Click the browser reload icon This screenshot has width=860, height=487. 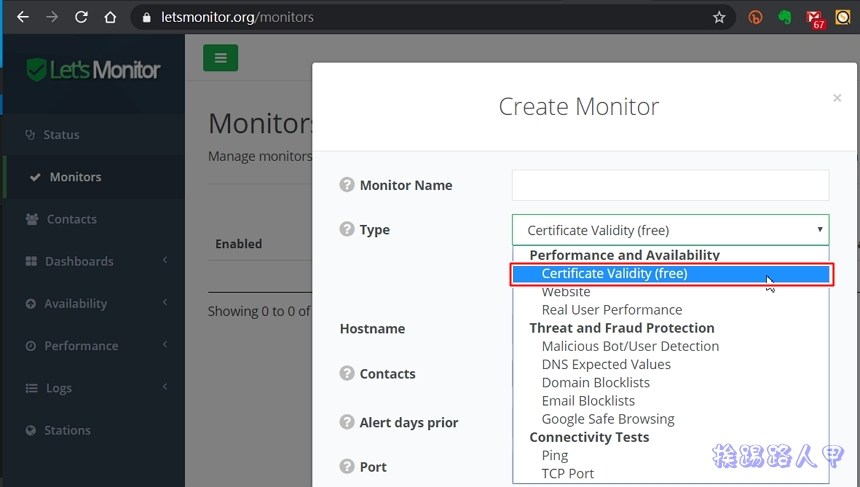click(81, 17)
